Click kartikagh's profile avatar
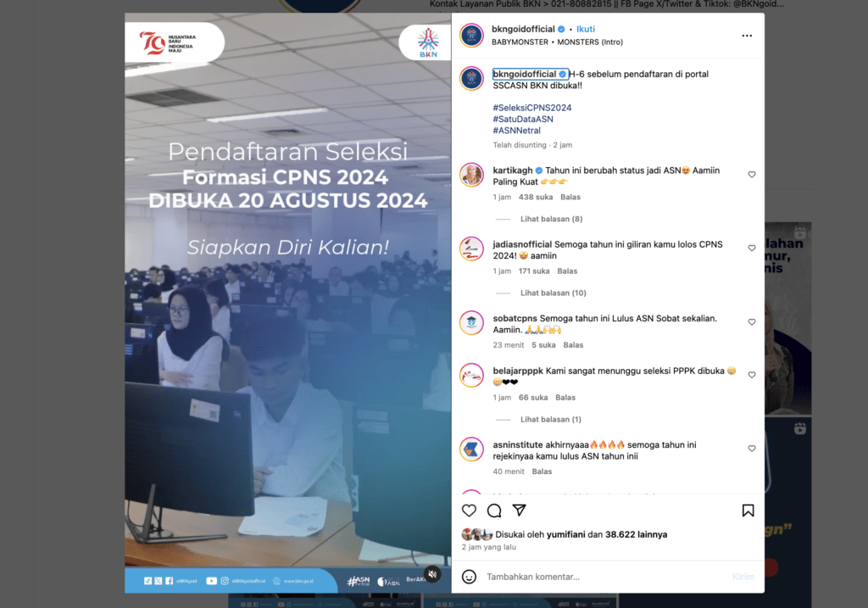Image resolution: width=868 pixels, height=608 pixels. 471,176
